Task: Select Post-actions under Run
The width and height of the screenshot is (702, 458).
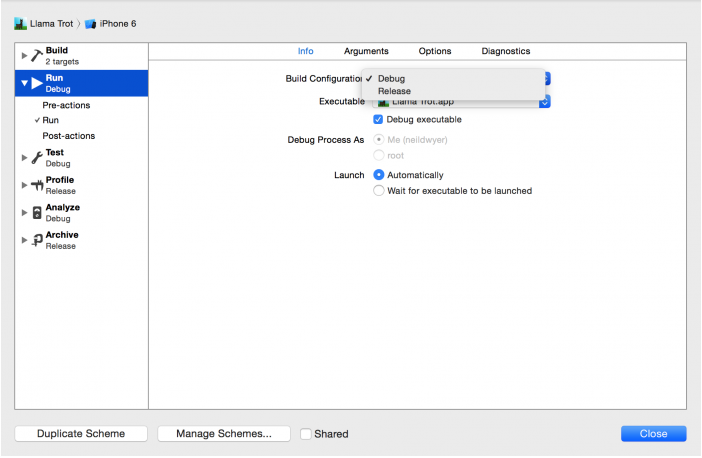Action: pyautogui.click(x=68, y=136)
